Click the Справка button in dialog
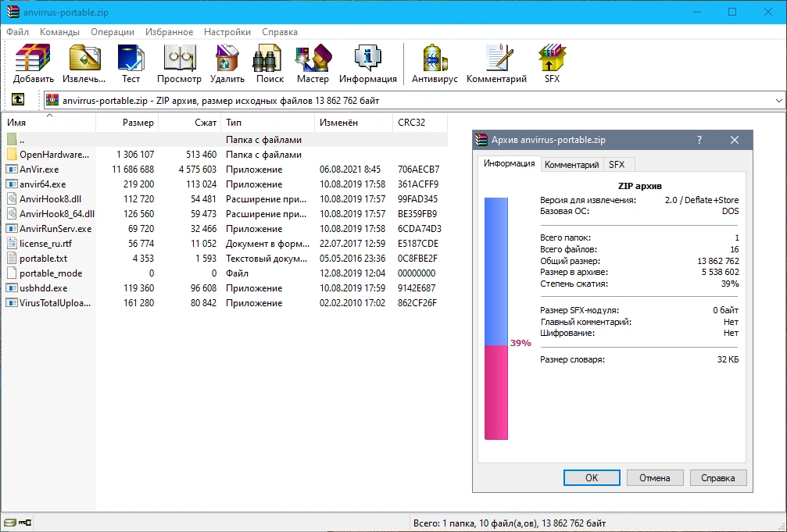The width and height of the screenshot is (787, 532). 717,478
